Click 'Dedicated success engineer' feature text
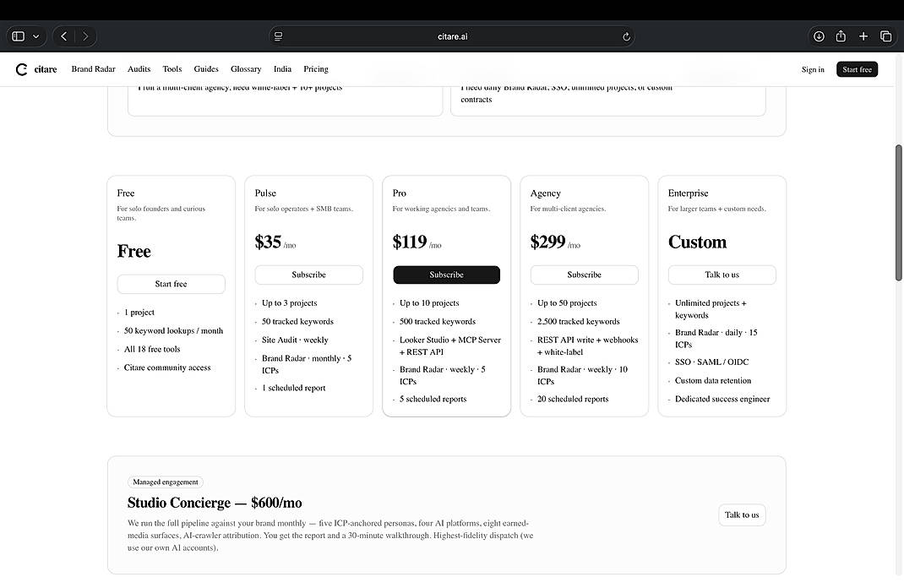Screen dimensions: 904x588 point(722,399)
